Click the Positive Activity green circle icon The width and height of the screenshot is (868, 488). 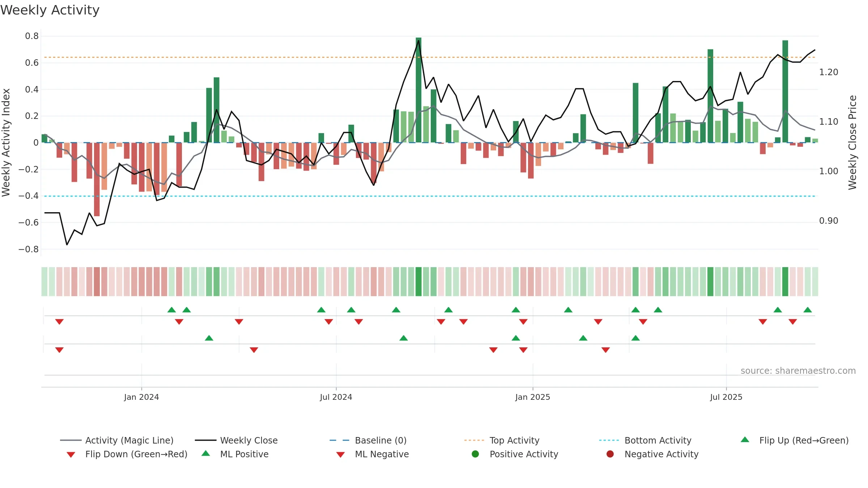coord(475,454)
